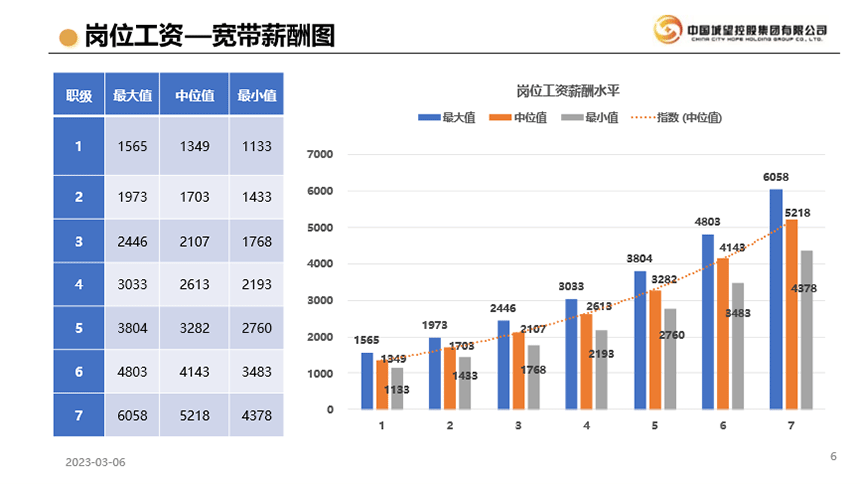Select the 最大值 column header in table
The image size is (860, 484).
coord(132,96)
